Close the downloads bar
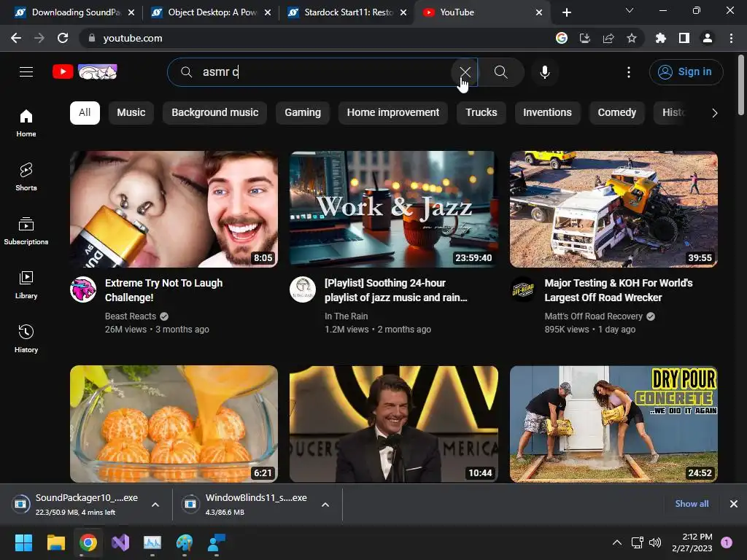 [x=734, y=503]
